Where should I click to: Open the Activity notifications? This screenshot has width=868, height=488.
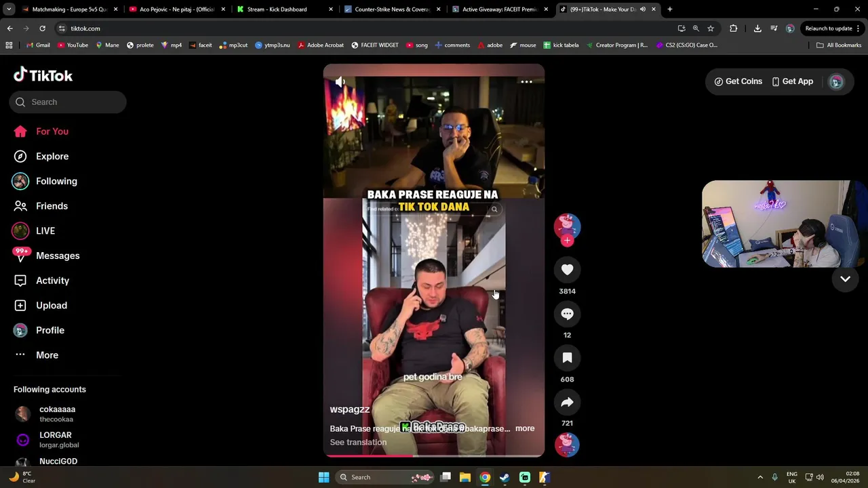[41, 281]
